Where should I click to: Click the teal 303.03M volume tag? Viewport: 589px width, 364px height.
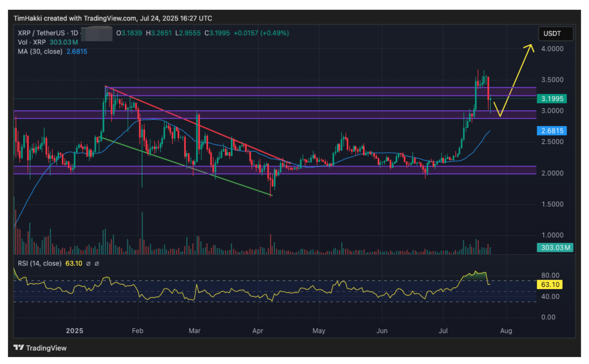tap(554, 248)
